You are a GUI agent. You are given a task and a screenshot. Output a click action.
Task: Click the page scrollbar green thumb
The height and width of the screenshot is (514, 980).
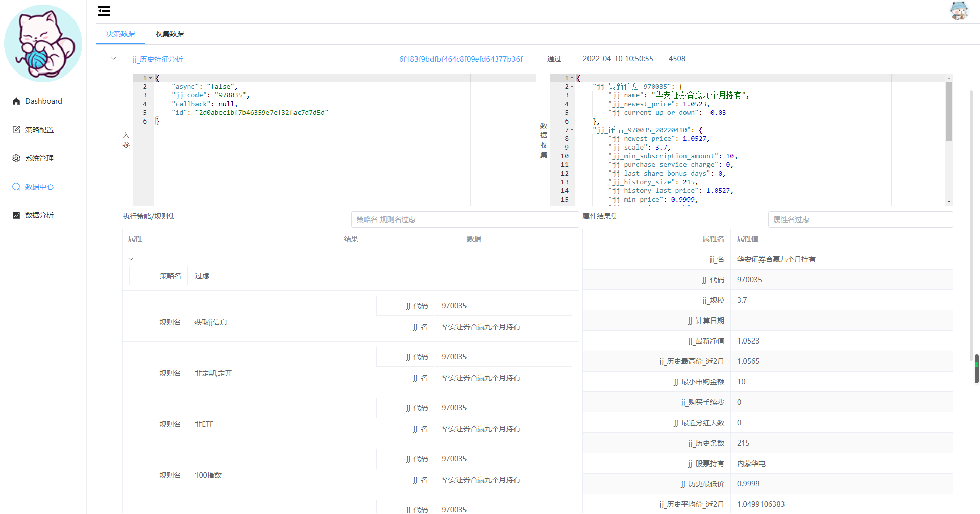pos(976,369)
